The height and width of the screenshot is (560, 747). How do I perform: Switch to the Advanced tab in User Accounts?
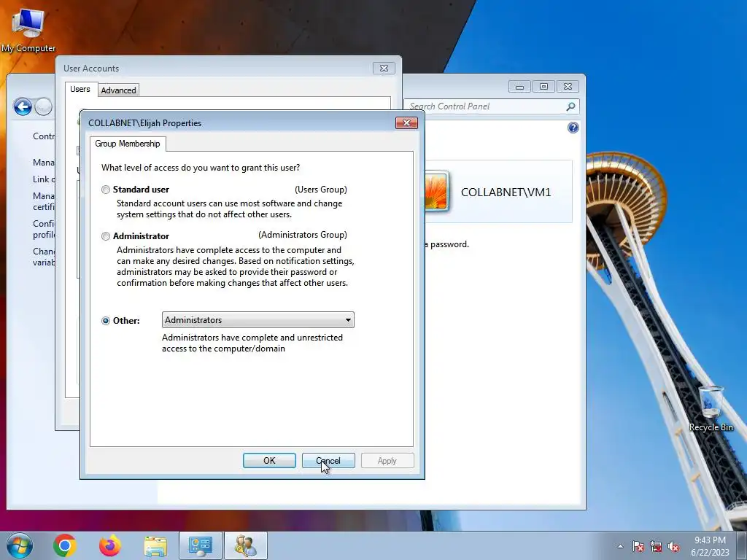coord(119,90)
